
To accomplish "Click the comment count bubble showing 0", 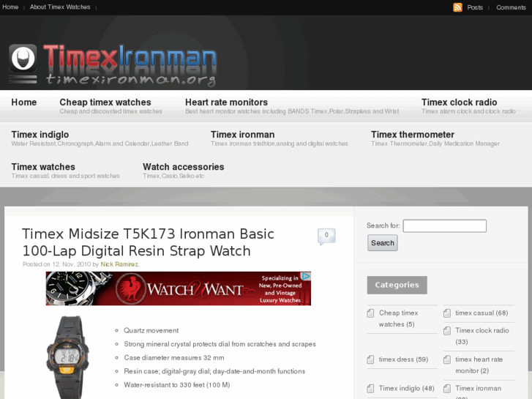I will tap(326, 236).
